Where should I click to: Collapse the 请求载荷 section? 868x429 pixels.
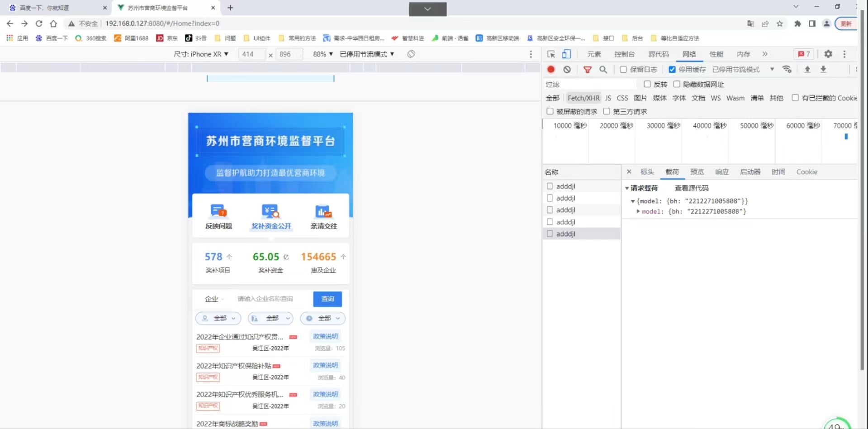point(627,188)
